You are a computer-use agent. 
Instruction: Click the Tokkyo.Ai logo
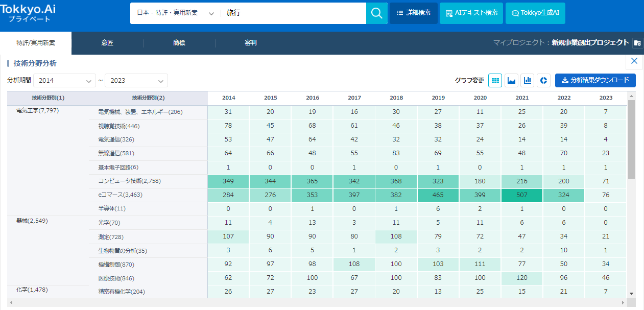pyautogui.click(x=30, y=12)
